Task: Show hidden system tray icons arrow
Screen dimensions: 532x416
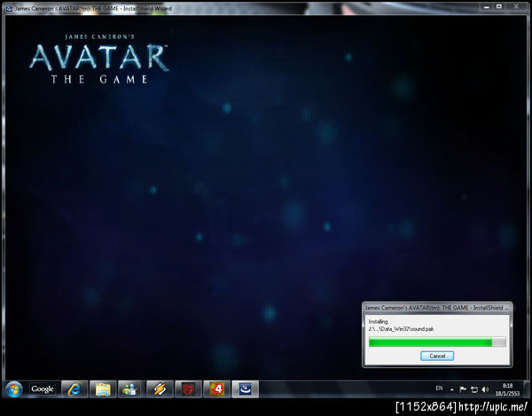Action: tap(452, 389)
